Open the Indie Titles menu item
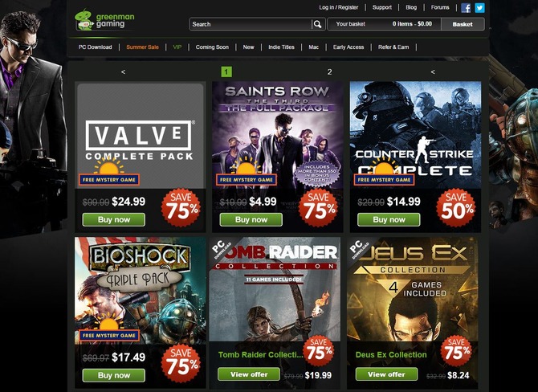Screen dimensions: 538x392 [281, 47]
